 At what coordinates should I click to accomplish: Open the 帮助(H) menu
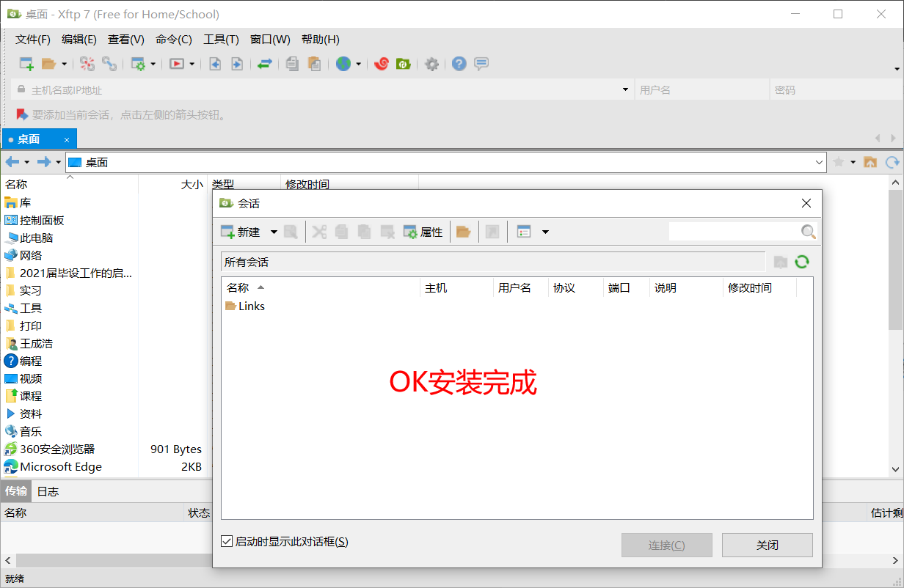pos(321,40)
